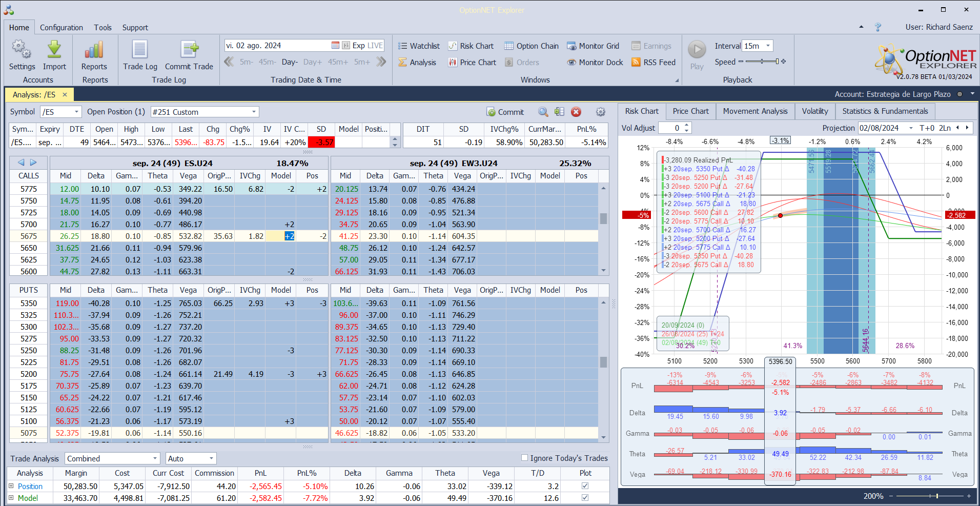The width and height of the screenshot is (980, 506).
Task: Click the 200% zoom slider at bottom
Action: pyautogui.click(x=929, y=496)
